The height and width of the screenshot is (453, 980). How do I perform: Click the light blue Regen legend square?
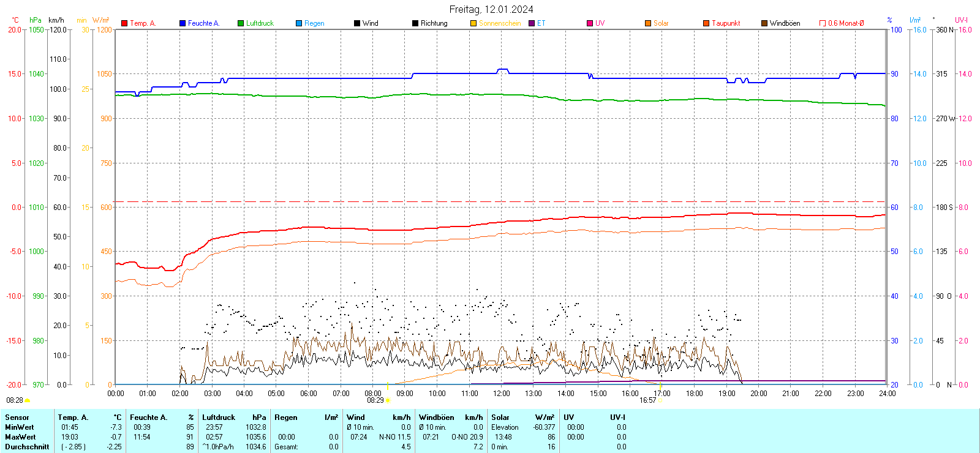(299, 23)
